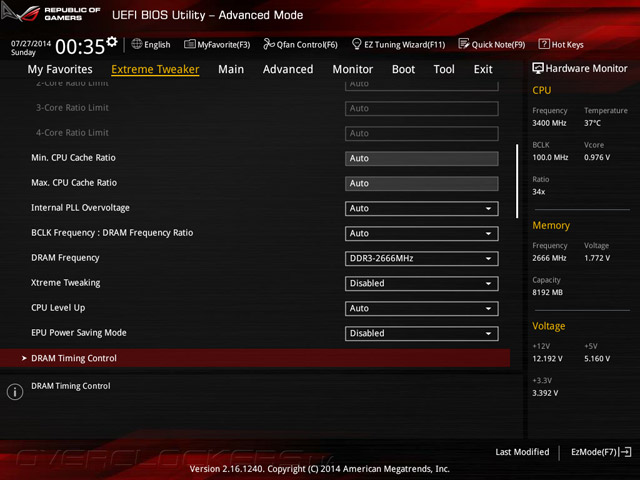The height and width of the screenshot is (480, 640).
Task: Click the +12V reading 12.192 V
Action: click(x=547, y=358)
